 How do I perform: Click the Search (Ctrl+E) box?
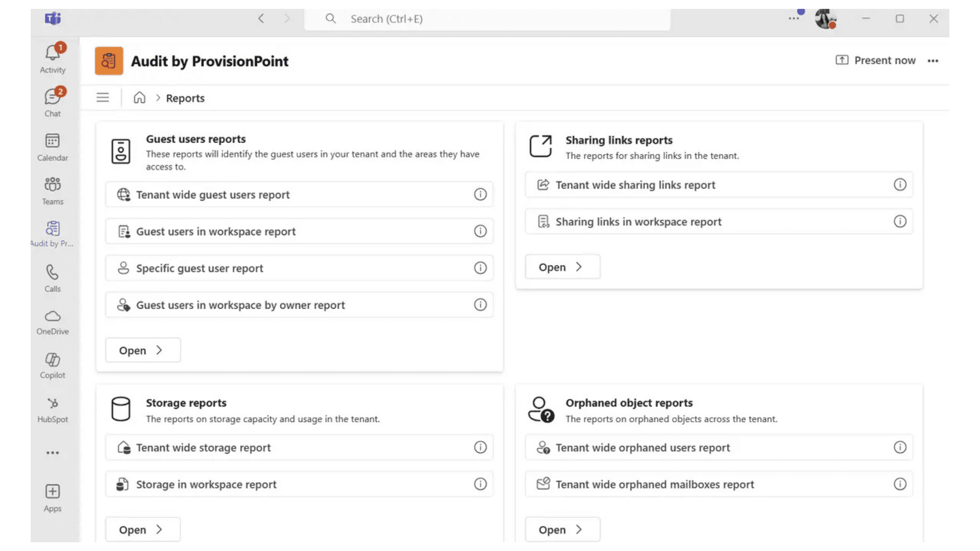(487, 19)
